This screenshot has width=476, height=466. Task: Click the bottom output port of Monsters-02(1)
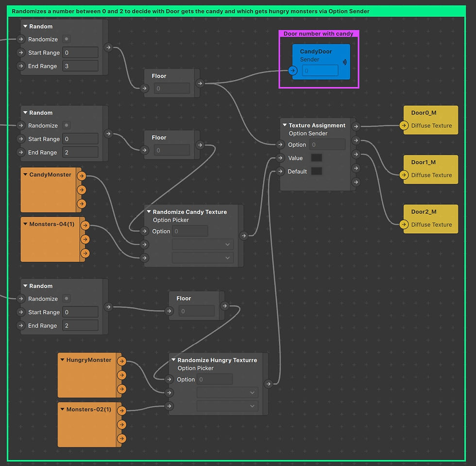pos(120,439)
